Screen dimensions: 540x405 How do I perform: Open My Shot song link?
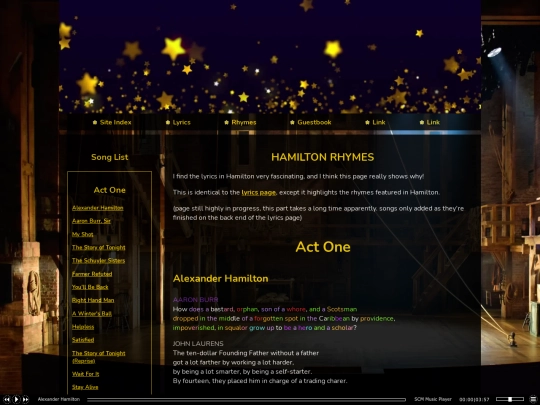pos(82,234)
